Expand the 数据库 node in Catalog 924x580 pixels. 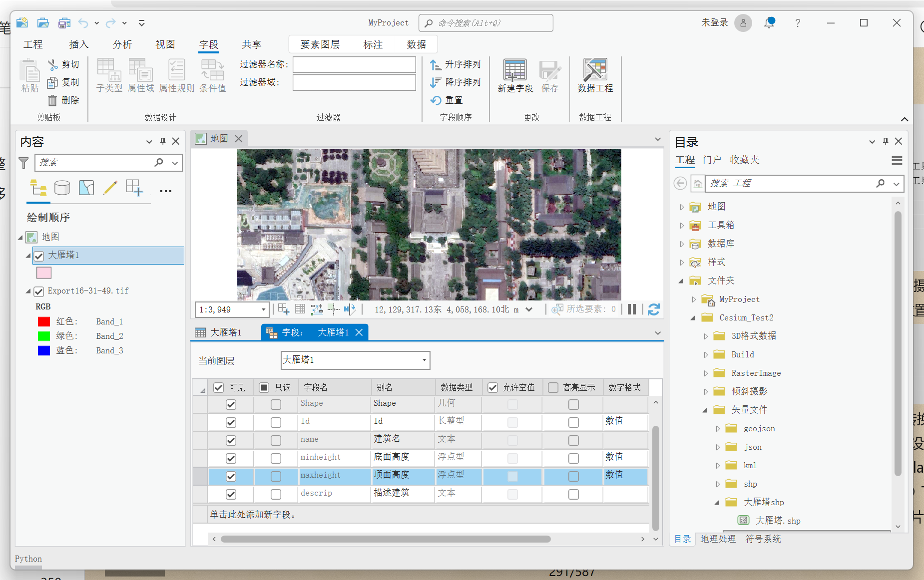(x=682, y=244)
